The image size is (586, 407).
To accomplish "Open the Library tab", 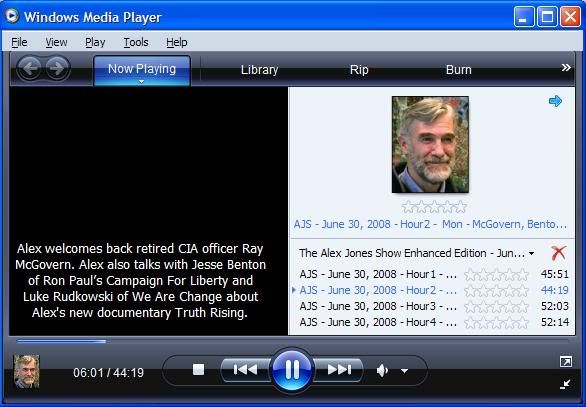I will click(x=259, y=70).
